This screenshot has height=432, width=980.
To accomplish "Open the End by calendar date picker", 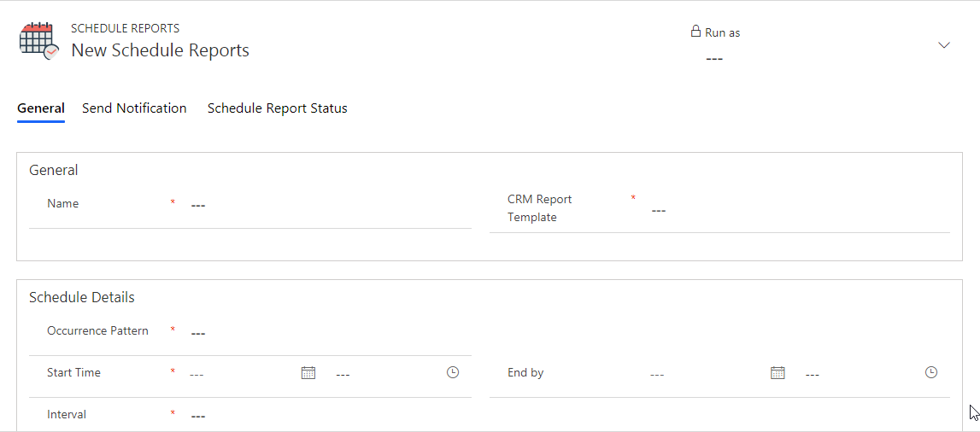I will (778, 373).
